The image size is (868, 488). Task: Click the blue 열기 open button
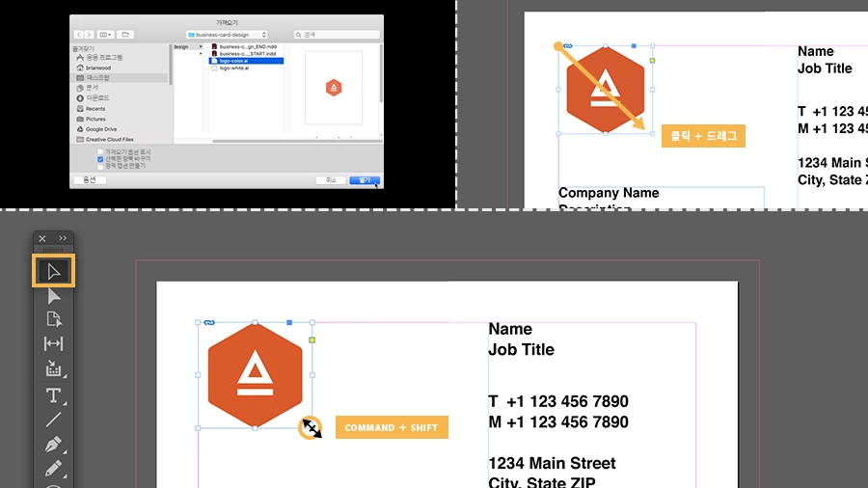coord(365,180)
